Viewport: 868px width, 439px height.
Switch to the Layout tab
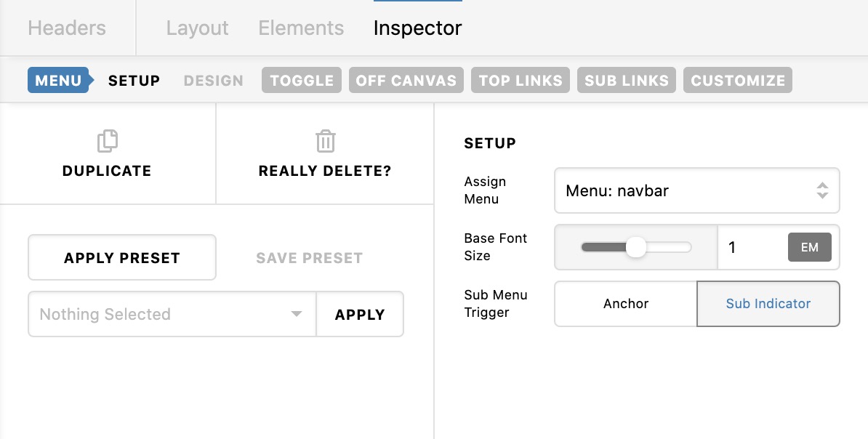coord(197,28)
